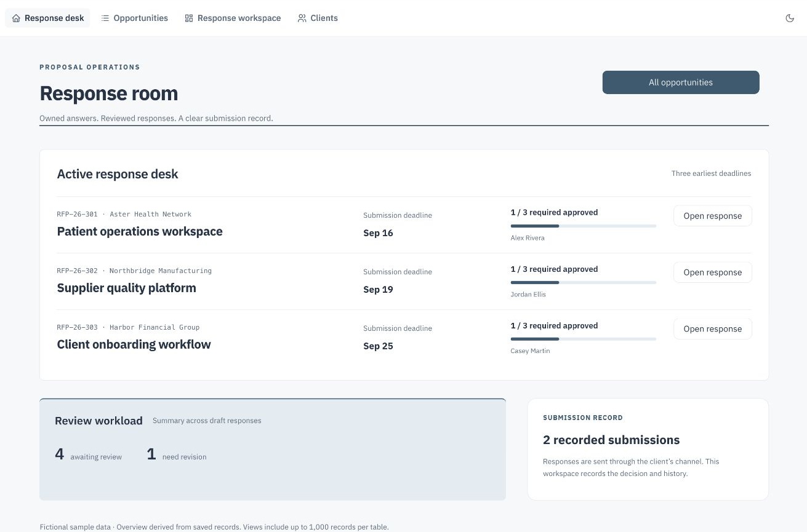This screenshot has height=532, width=807.
Task: Open the Response desk tab label
Action: coord(54,18)
